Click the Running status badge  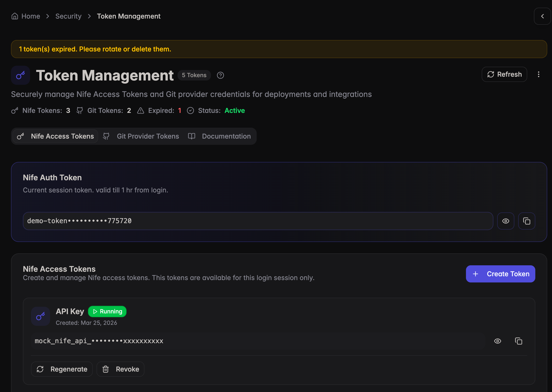[107, 311]
